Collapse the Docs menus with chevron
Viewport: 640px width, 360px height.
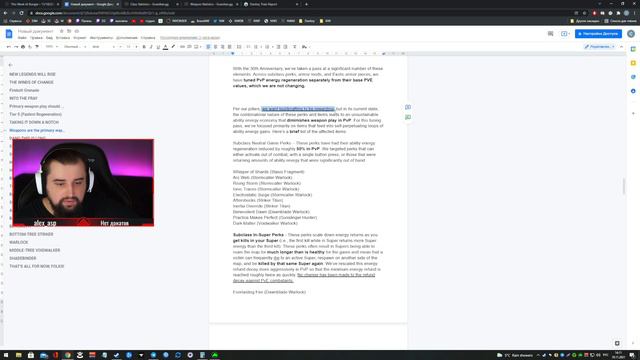(622, 47)
